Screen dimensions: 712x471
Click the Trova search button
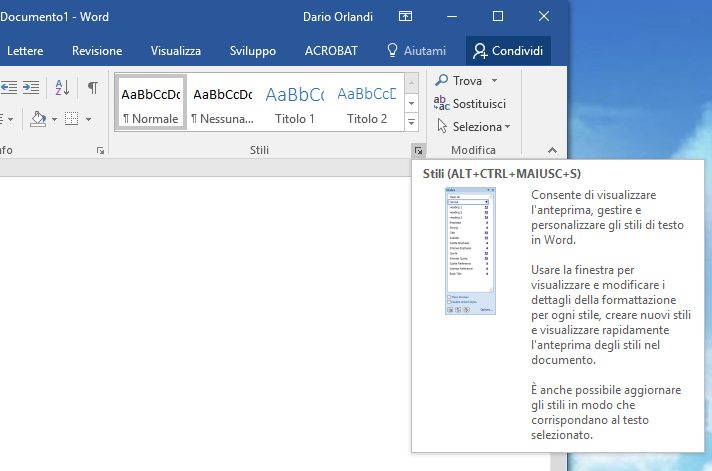[x=466, y=80]
